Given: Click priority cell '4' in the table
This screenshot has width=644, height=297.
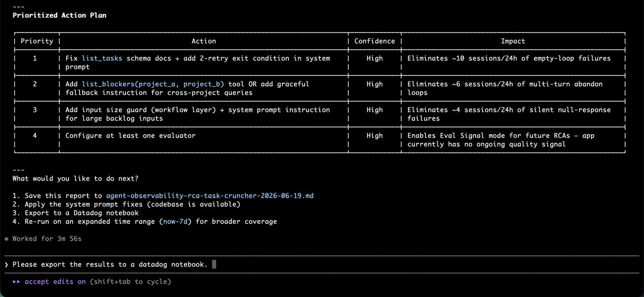Looking at the screenshot, I should (x=35, y=136).
